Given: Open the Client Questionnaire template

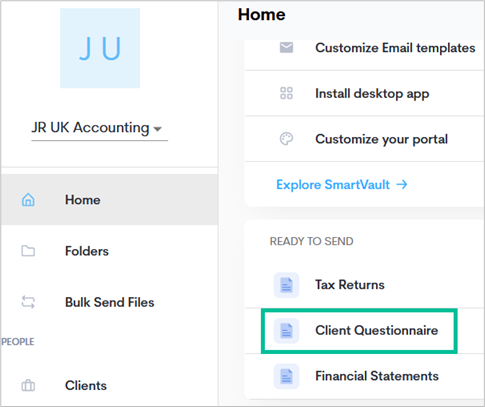Looking at the screenshot, I should (359, 331).
